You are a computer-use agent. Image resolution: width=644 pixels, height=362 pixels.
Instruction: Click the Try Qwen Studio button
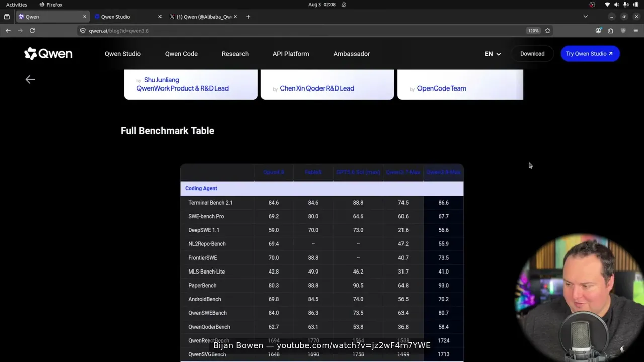click(590, 54)
